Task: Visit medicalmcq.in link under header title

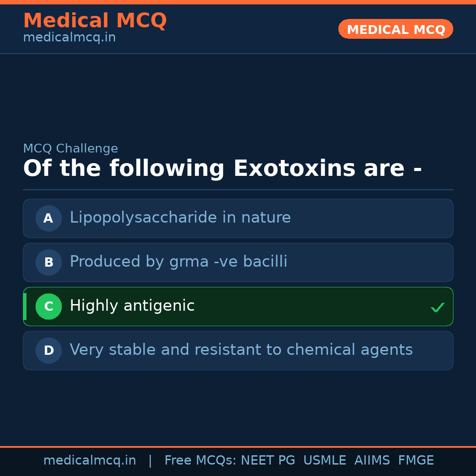Action: click(x=69, y=38)
